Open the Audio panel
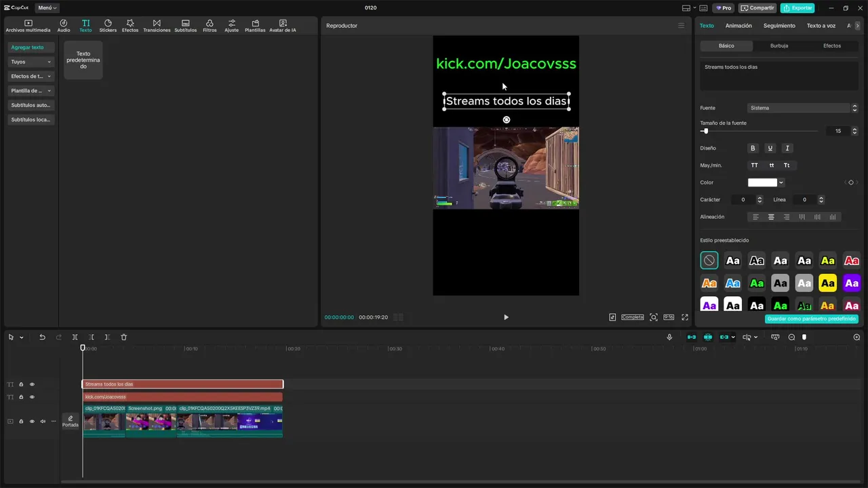Screen dimensions: 868x488 [x=64, y=26]
